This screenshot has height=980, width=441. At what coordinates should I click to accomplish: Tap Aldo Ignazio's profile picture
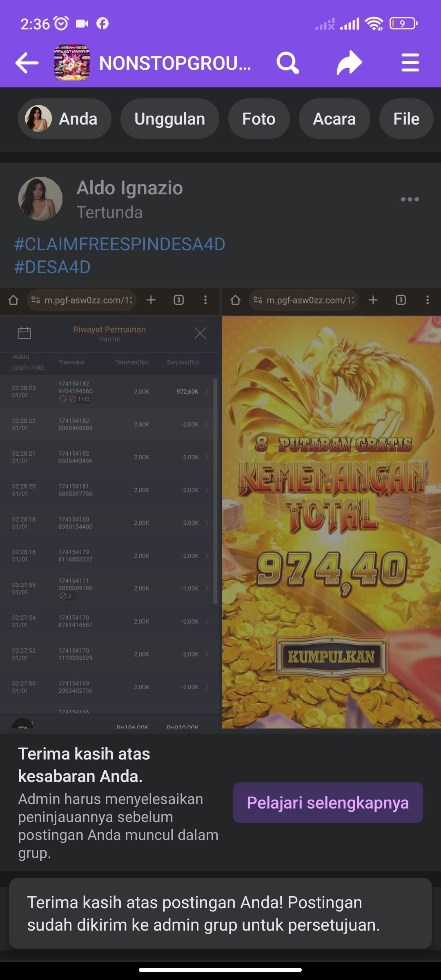(x=40, y=199)
